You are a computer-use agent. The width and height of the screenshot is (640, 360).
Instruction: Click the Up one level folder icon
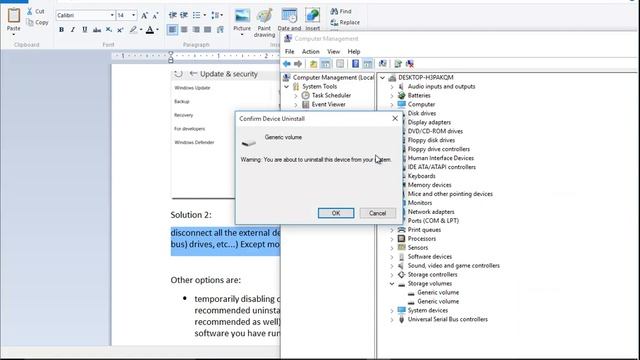tap(313, 64)
